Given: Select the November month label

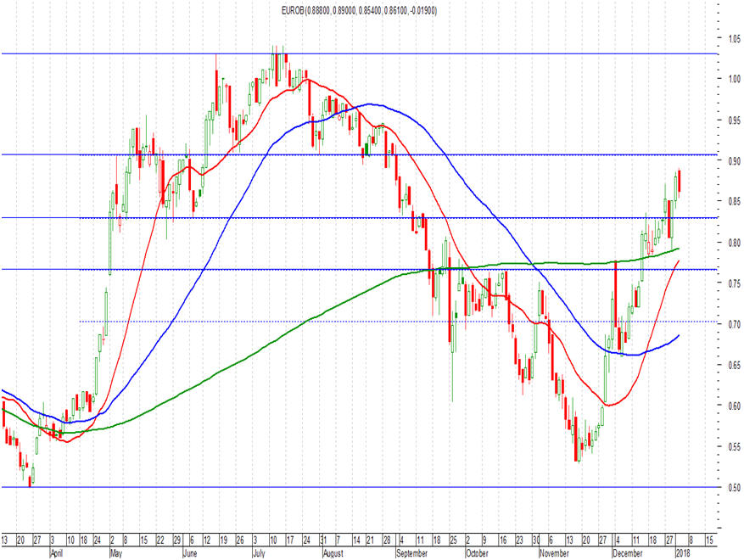Looking at the screenshot, I should tap(554, 553).
